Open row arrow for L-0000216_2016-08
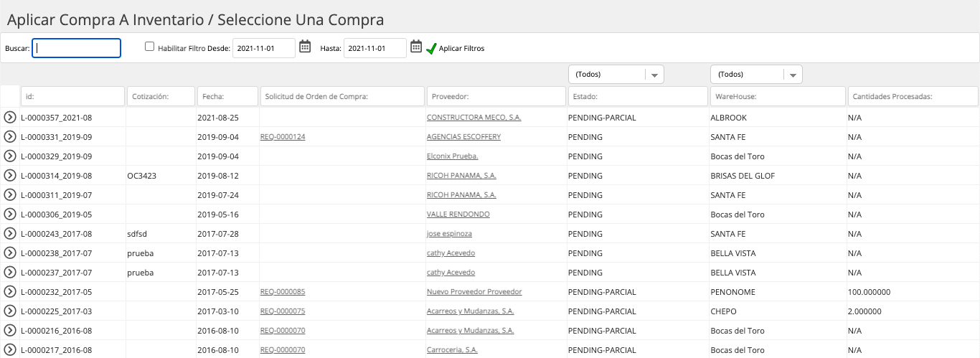 [x=10, y=330]
